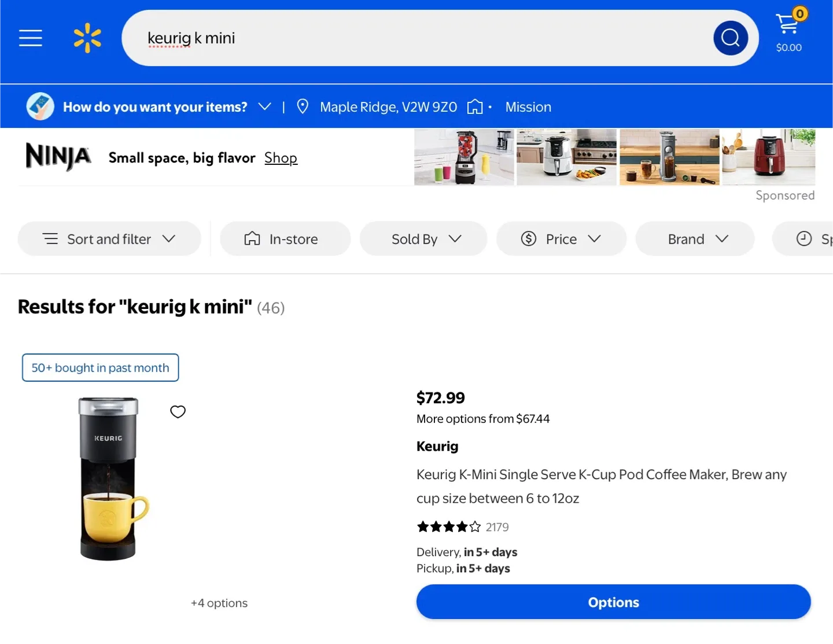Open the hamburger navigation menu

(x=31, y=38)
